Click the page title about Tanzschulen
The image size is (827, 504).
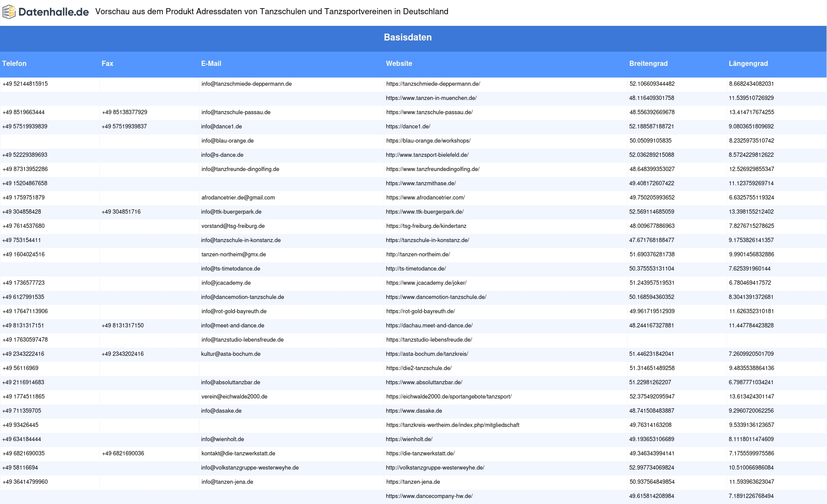click(x=272, y=12)
